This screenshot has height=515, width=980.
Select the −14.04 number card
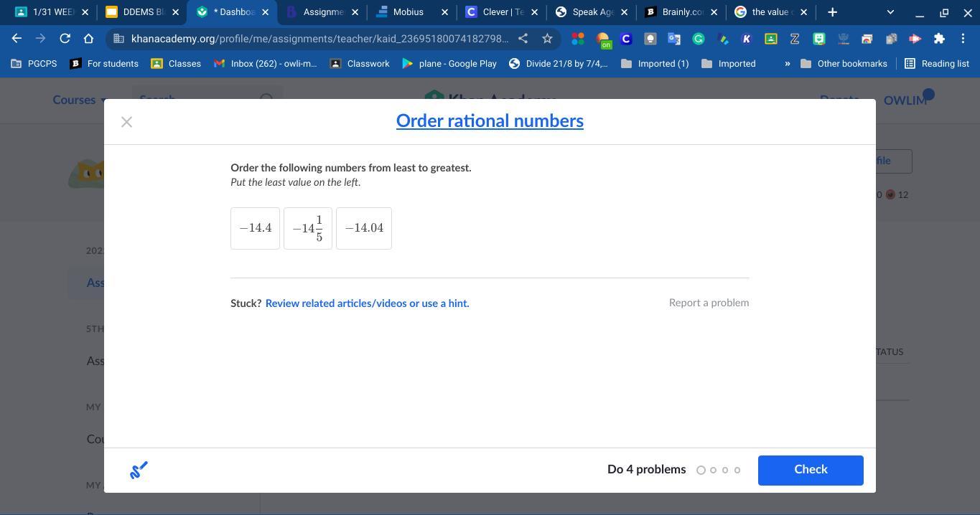coord(364,228)
